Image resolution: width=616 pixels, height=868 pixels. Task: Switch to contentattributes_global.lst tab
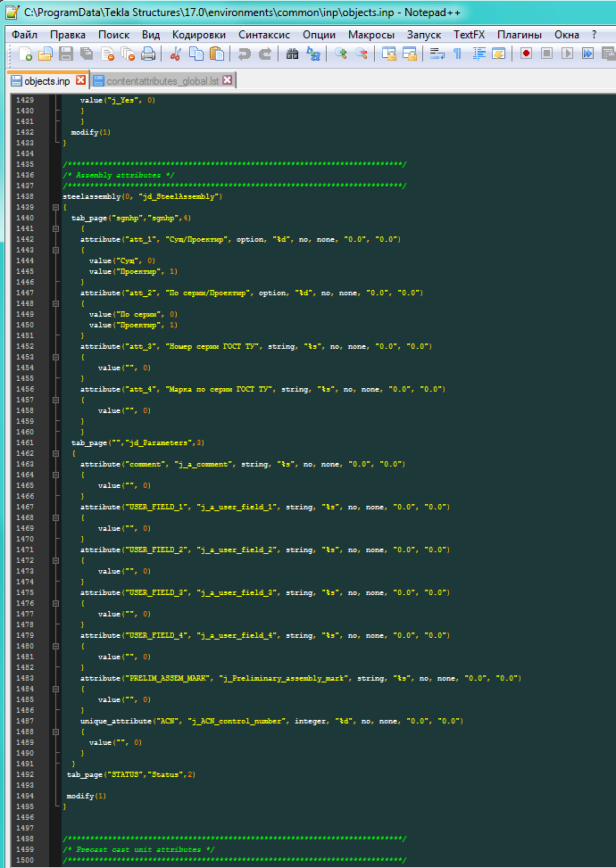tap(162, 81)
